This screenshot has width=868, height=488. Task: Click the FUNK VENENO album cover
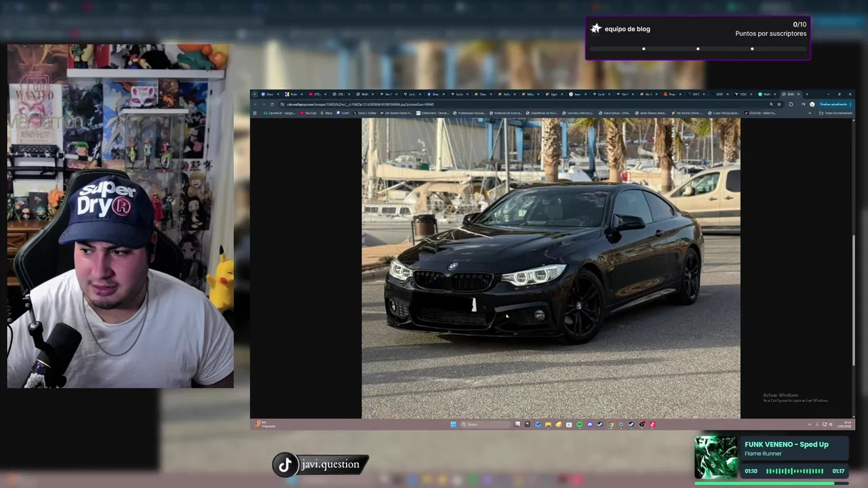click(x=715, y=457)
